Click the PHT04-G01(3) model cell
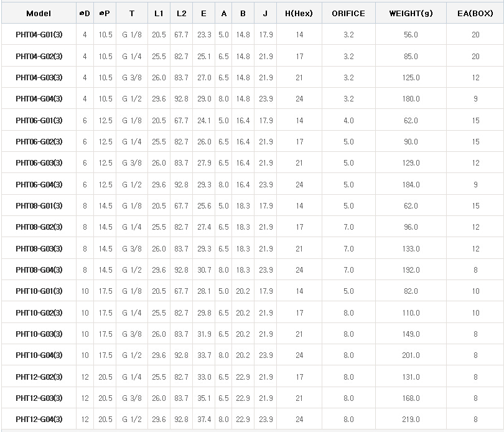 pos(39,35)
